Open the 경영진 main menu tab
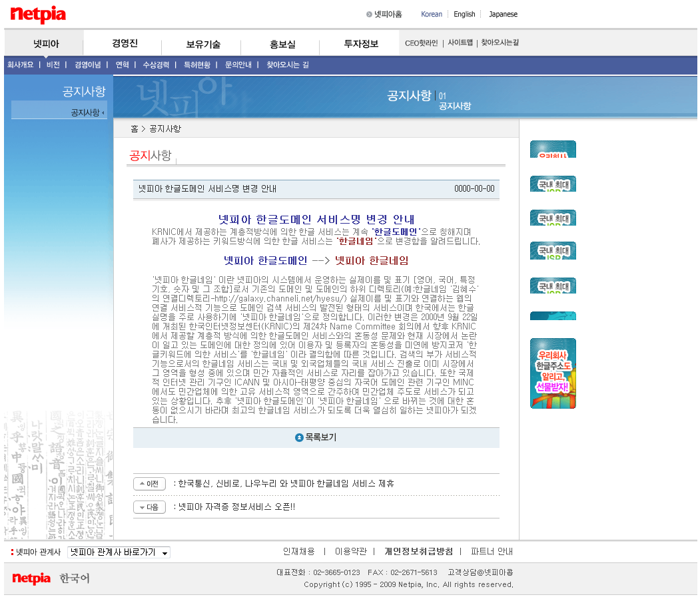The width and height of the screenshot is (700, 613). 125,44
